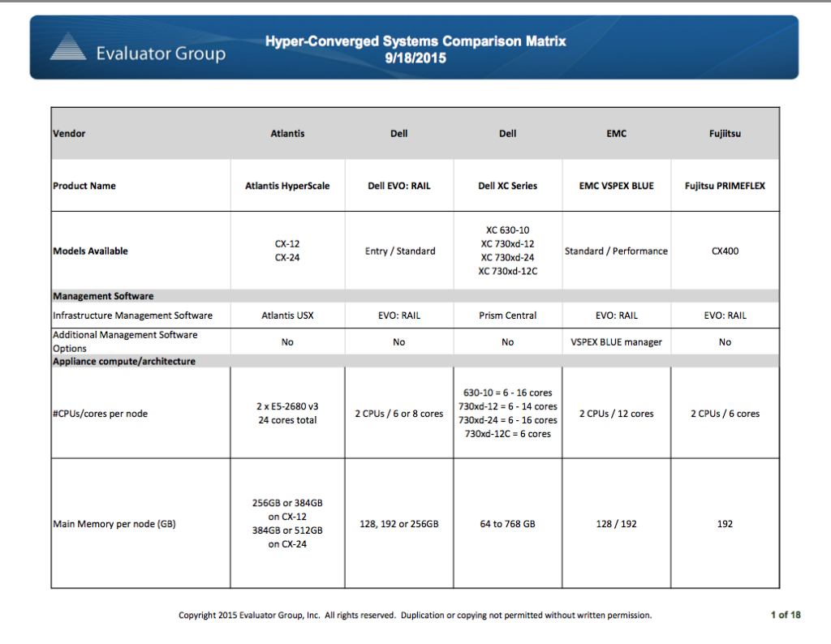Click the 'CX-12' model entry

(x=287, y=244)
